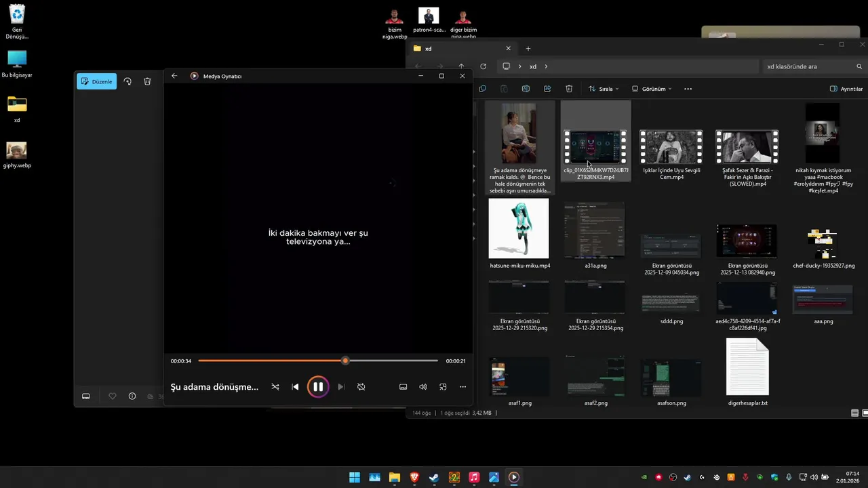Click the asafson.png file name
This screenshot has height=488, width=868.
[671, 403]
